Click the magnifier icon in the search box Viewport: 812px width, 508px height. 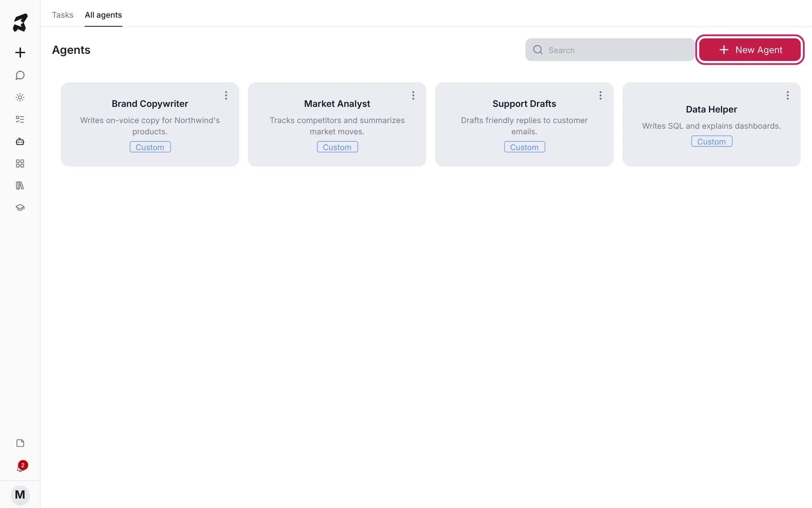click(538, 50)
